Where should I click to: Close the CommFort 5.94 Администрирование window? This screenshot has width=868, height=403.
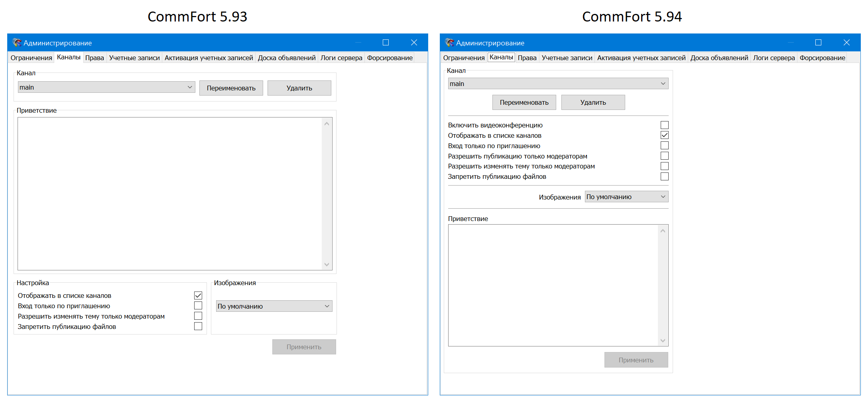pyautogui.click(x=846, y=43)
